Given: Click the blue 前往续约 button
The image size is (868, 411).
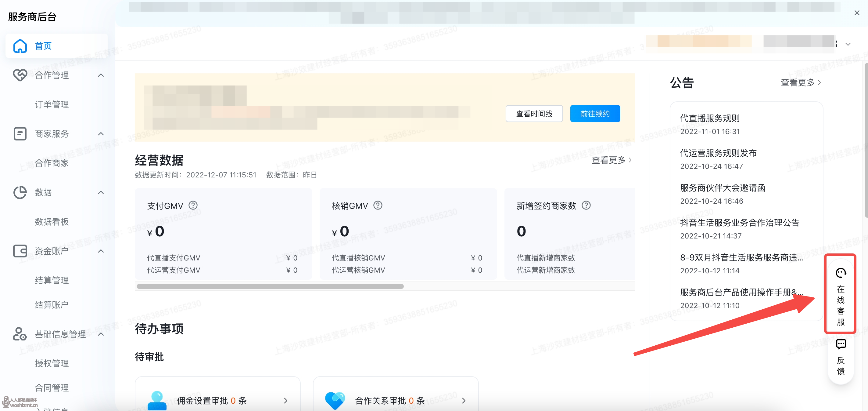Looking at the screenshot, I should tap(595, 114).
